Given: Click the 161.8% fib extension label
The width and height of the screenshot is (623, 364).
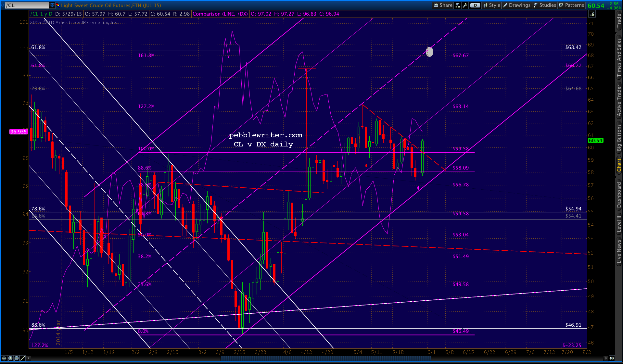Looking at the screenshot, I should pos(146,56).
